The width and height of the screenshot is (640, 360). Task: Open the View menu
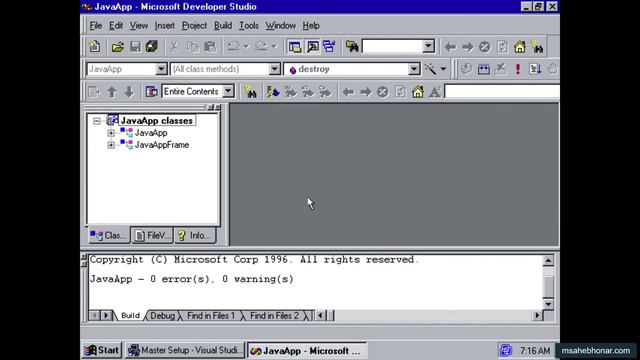click(x=139, y=26)
